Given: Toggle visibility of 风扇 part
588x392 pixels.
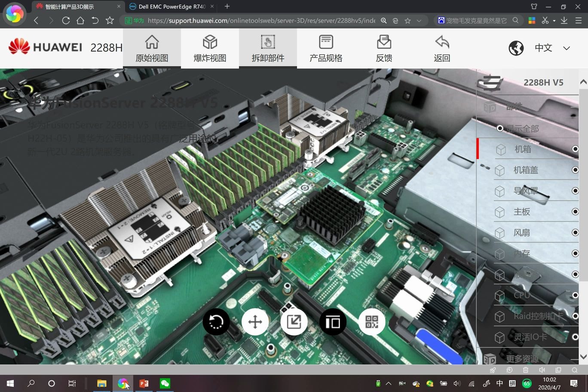Looking at the screenshot, I should [x=575, y=233].
